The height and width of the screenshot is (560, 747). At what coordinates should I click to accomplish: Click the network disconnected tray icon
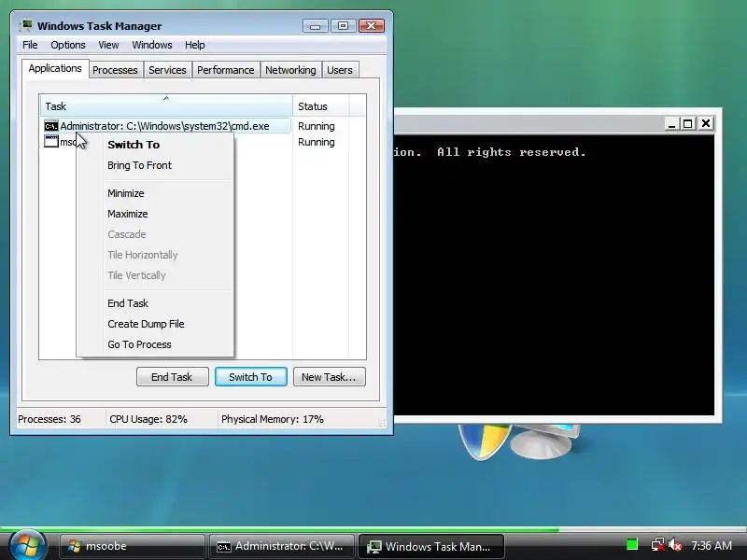point(658,544)
